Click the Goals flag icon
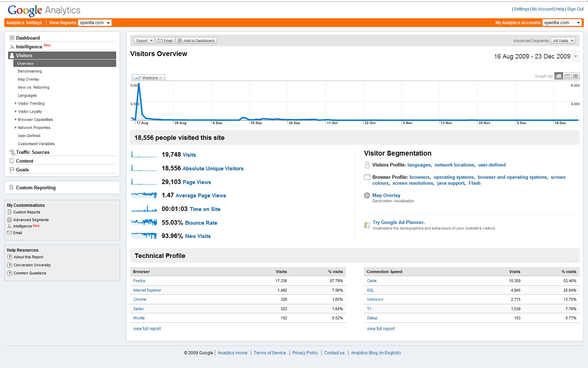This screenshot has height=368, width=588. [12, 170]
